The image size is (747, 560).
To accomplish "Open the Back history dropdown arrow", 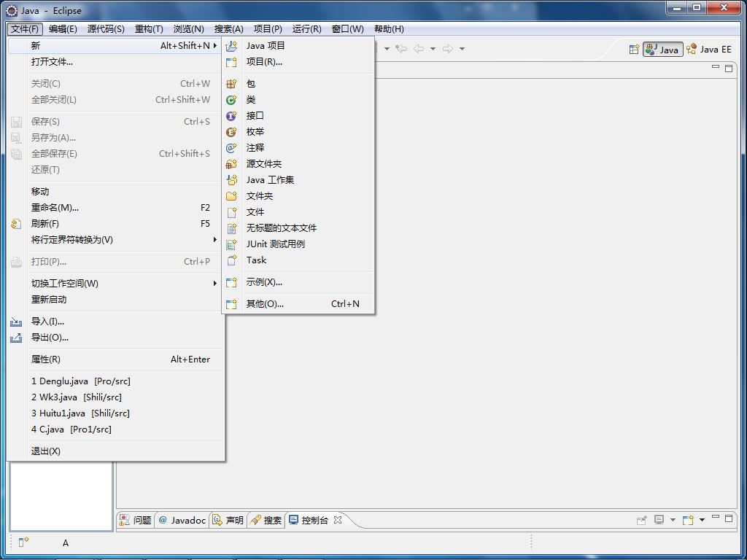I will coord(433,49).
